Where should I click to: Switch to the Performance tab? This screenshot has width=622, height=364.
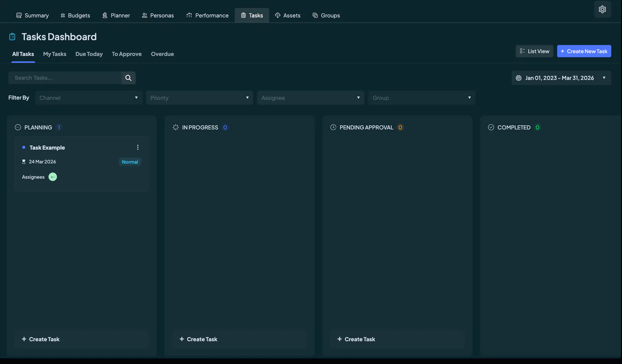coord(207,16)
